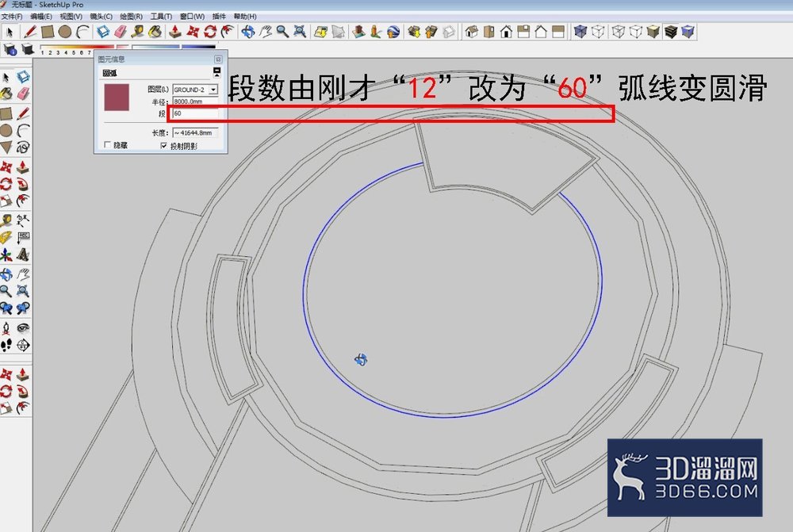
Task: Choose the 3D Text tool
Action: (23, 255)
